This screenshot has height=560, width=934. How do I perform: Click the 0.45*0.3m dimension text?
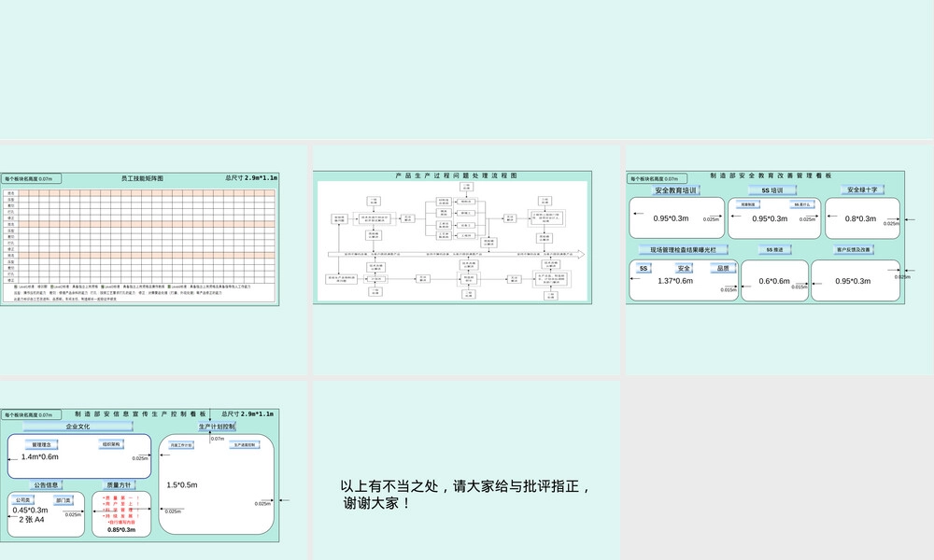point(31,510)
